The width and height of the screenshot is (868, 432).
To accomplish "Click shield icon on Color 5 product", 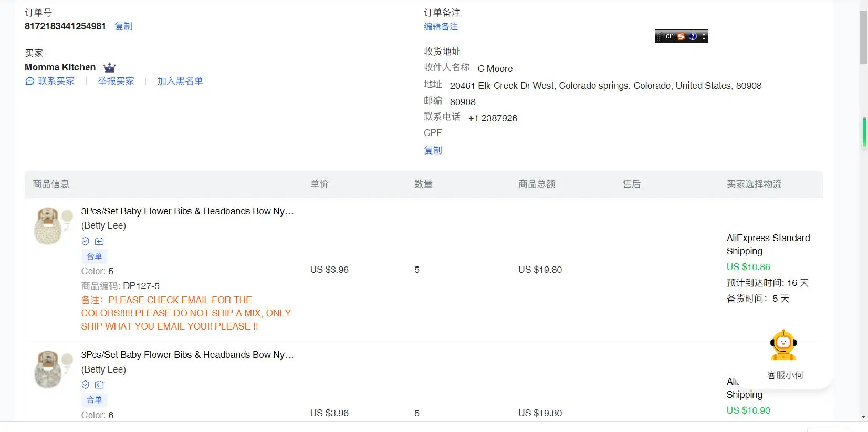I will (x=86, y=241).
